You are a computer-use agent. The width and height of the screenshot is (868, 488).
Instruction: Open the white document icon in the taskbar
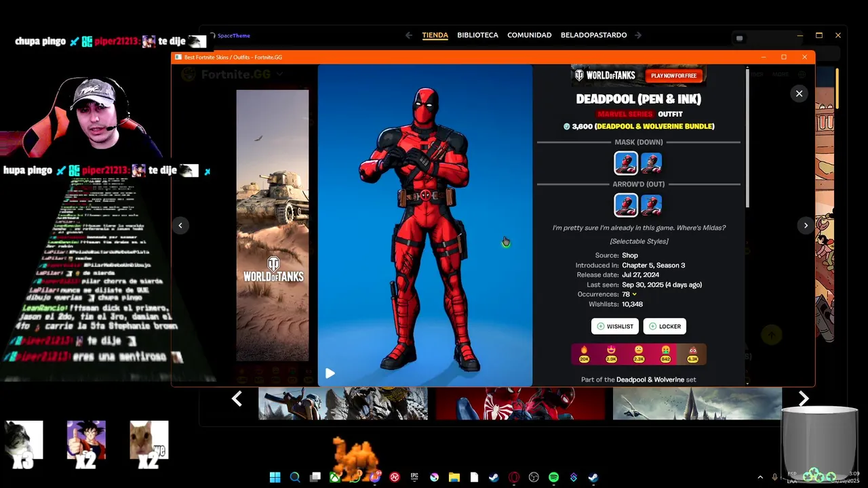[474, 477]
